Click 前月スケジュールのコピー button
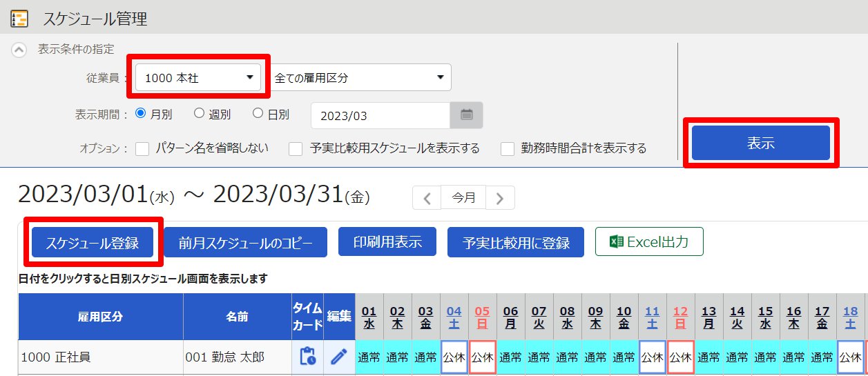Image resolution: width=868 pixels, height=376 pixels. 245,242
